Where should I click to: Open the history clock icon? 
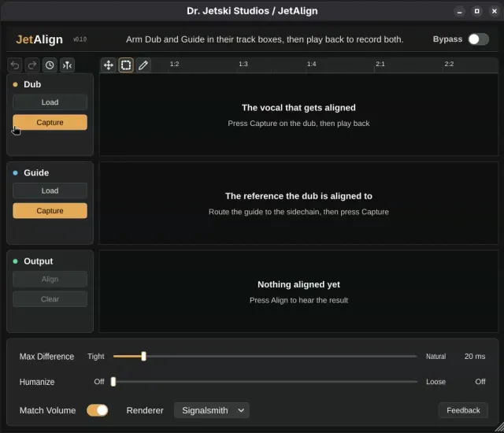point(50,65)
